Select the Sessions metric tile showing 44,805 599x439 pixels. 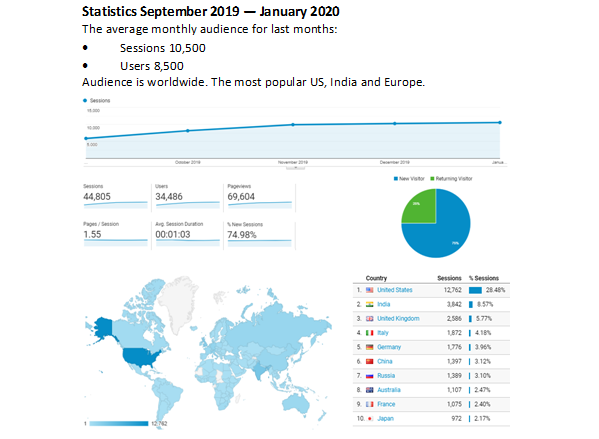click(x=116, y=196)
